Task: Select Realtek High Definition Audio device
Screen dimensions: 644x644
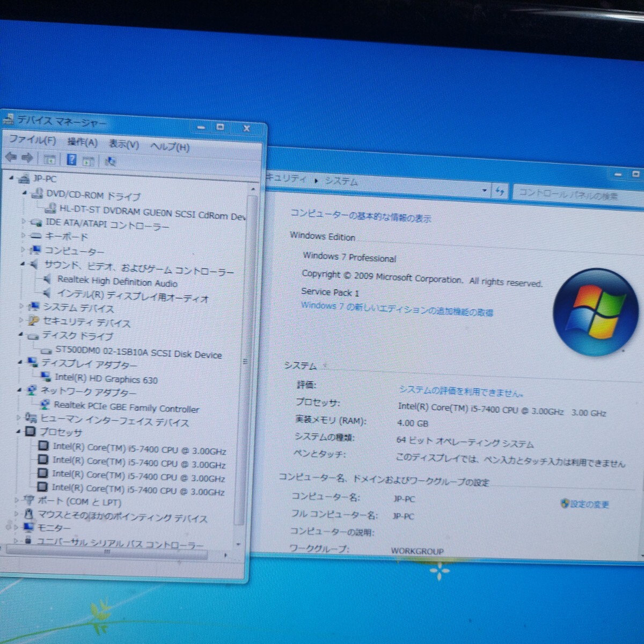Action: [x=117, y=281]
